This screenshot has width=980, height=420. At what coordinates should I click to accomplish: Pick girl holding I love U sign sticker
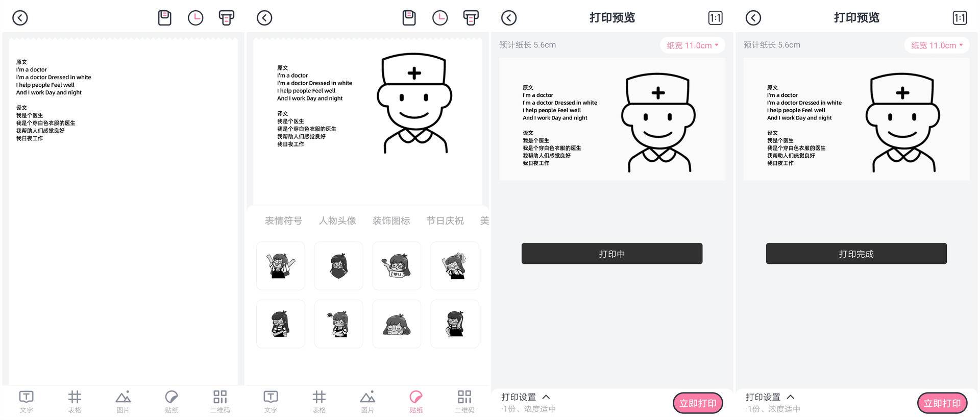pos(397,266)
